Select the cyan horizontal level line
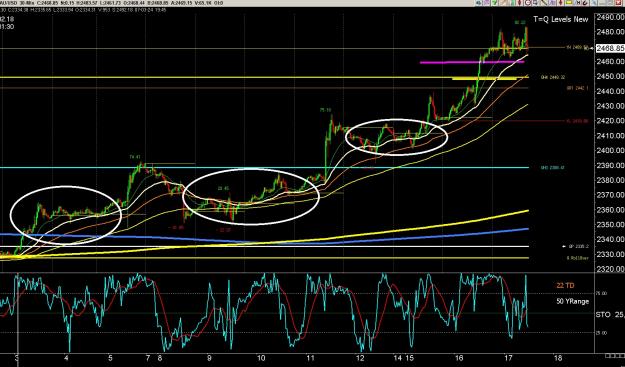 click(x=263, y=167)
